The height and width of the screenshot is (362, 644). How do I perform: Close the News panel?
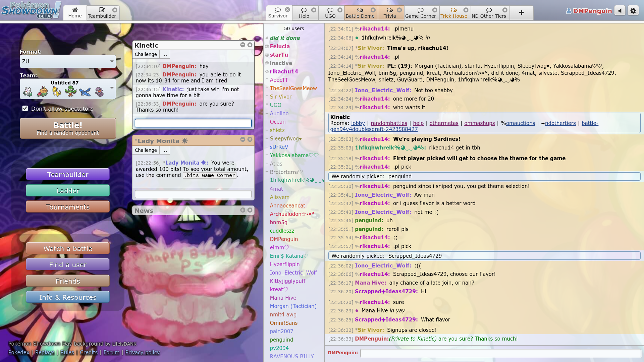250,210
